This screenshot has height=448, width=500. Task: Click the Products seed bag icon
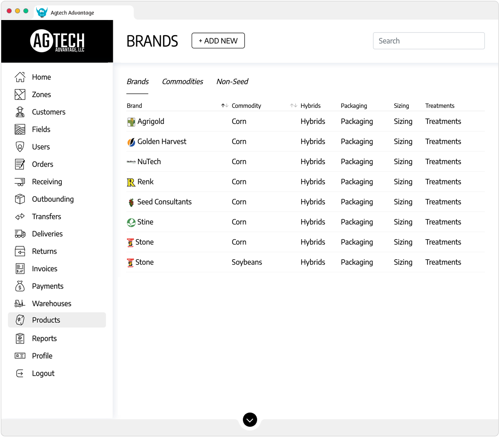tap(20, 320)
